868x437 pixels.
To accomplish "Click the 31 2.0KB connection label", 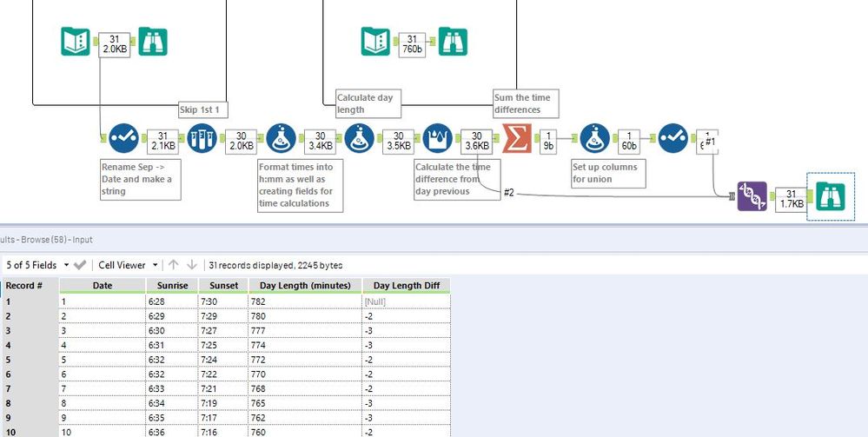I will pyautogui.click(x=115, y=44).
